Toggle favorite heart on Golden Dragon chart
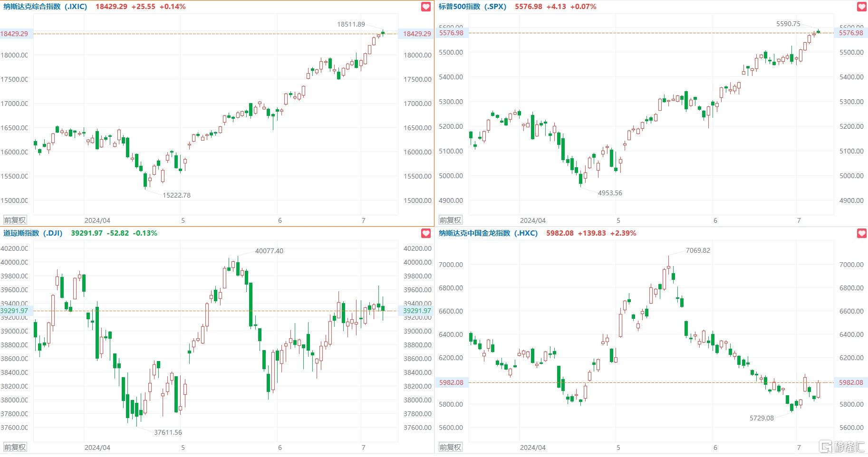Viewport: 868px width, 457px height. point(861,233)
